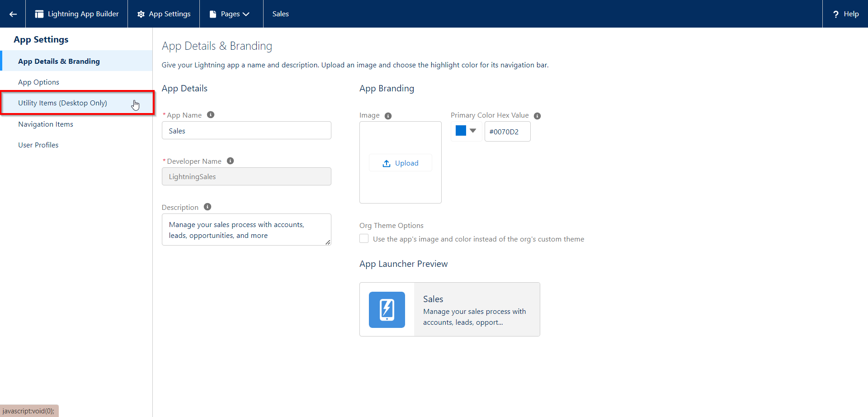Viewport: 868px width, 417px height.
Task: Select App Details & Branding in sidebar
Action: tap(77, 61)
